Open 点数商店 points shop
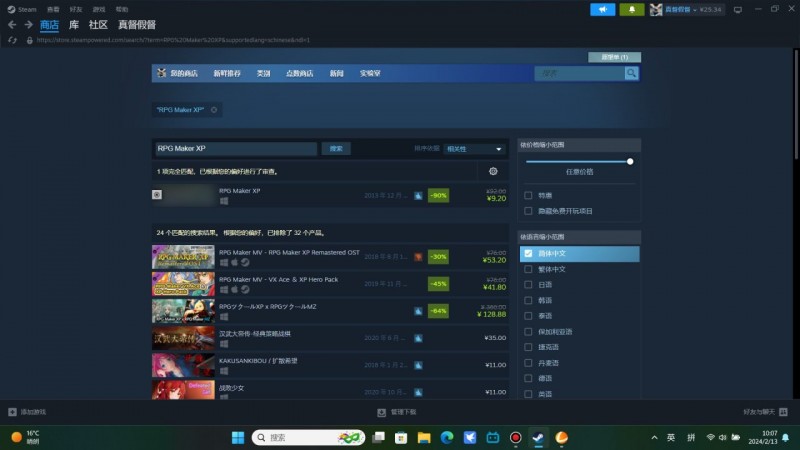The height and width of the screenshot is (450, 800). point(299,73)
